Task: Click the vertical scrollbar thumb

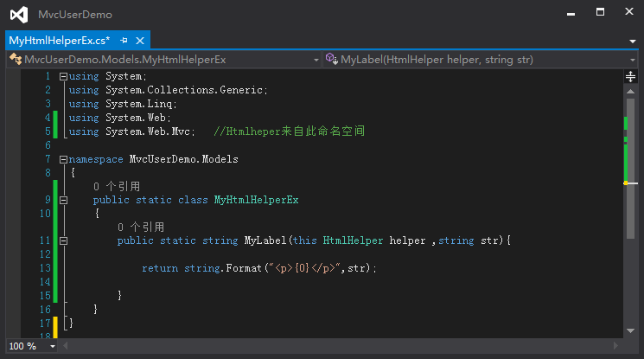Action: pos(630,169)
